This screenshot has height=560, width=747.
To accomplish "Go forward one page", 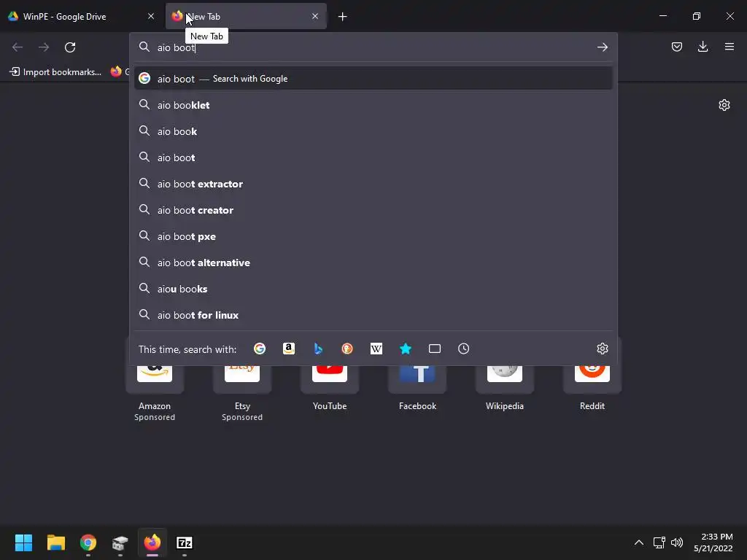I will (44, 47).
